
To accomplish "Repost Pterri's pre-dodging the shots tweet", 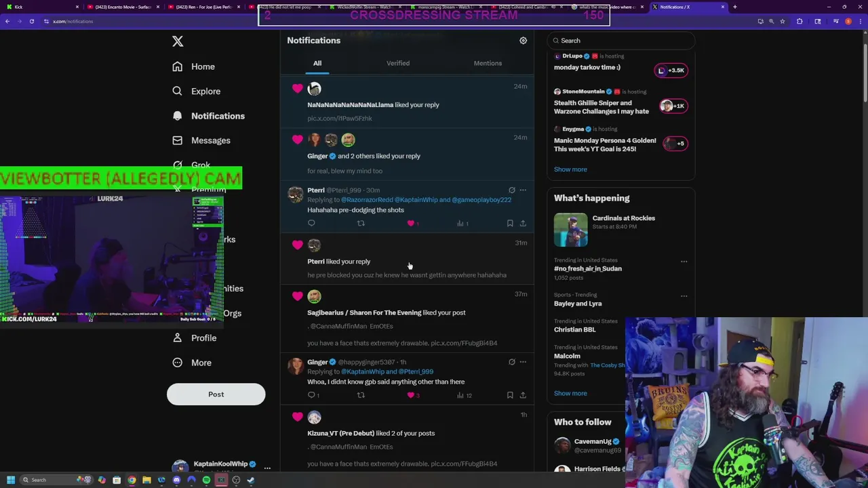I will pos(361,223).
